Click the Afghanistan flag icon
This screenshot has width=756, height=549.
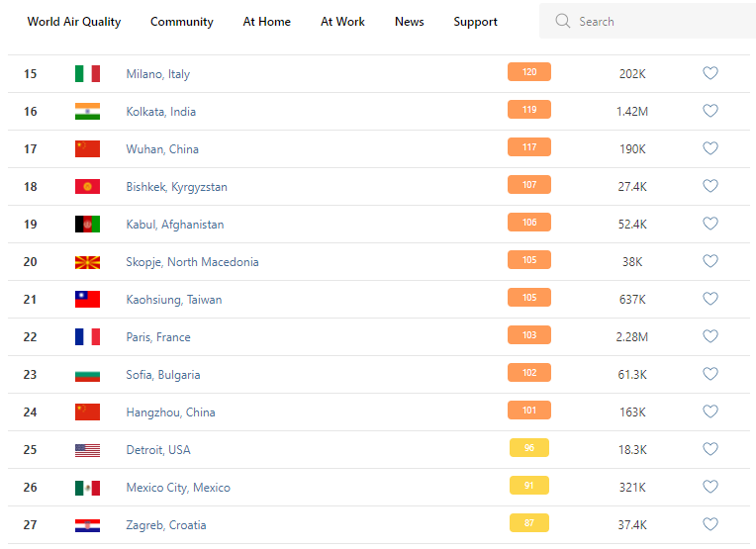pos(87,224)
